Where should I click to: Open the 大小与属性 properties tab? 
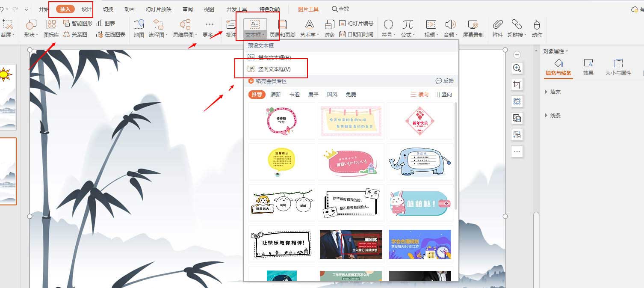[618, 68]
